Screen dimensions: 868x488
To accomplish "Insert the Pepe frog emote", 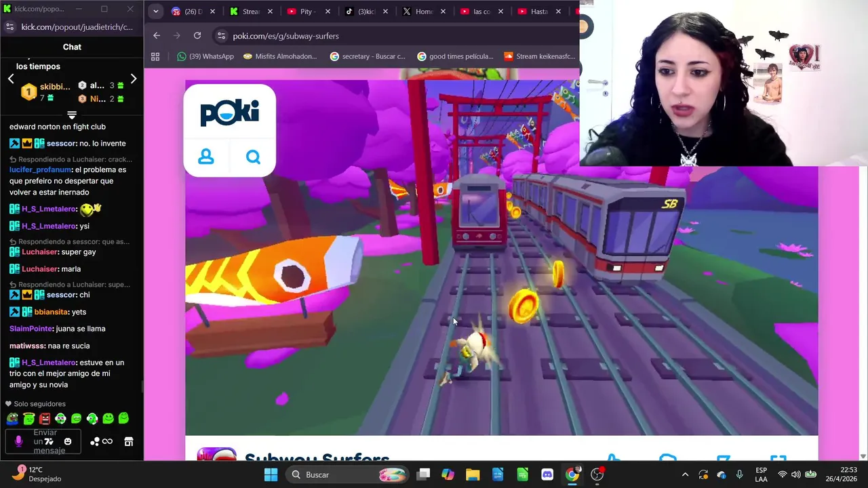I will (x=12, y=419).
